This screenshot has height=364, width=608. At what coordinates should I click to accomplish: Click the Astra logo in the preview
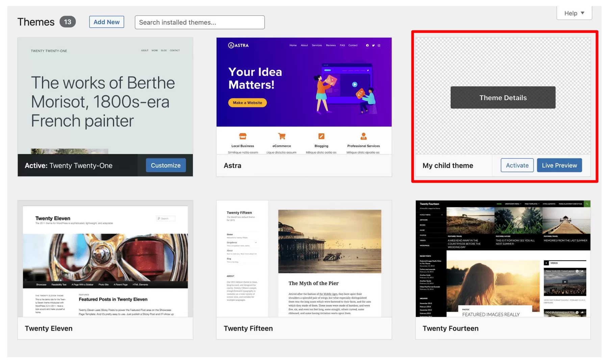pos(238,45)
